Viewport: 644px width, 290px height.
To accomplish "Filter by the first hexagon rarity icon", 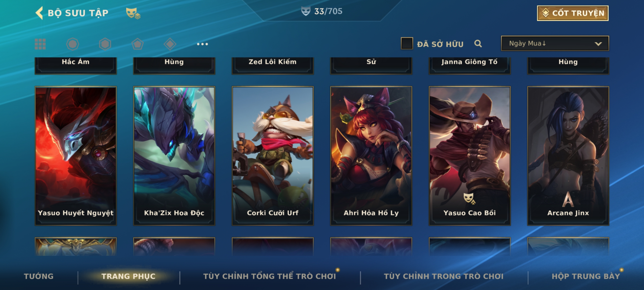I will (73, 44).
